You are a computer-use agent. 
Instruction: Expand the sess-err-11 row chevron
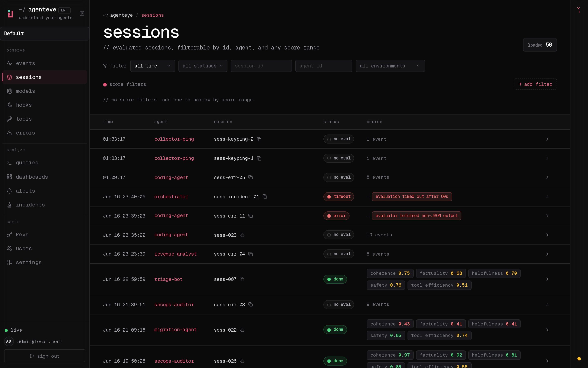547,216
